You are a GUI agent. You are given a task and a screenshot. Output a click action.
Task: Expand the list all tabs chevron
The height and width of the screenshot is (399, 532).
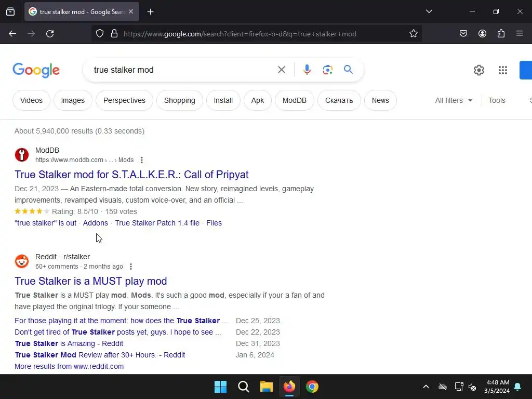[429, 11]
